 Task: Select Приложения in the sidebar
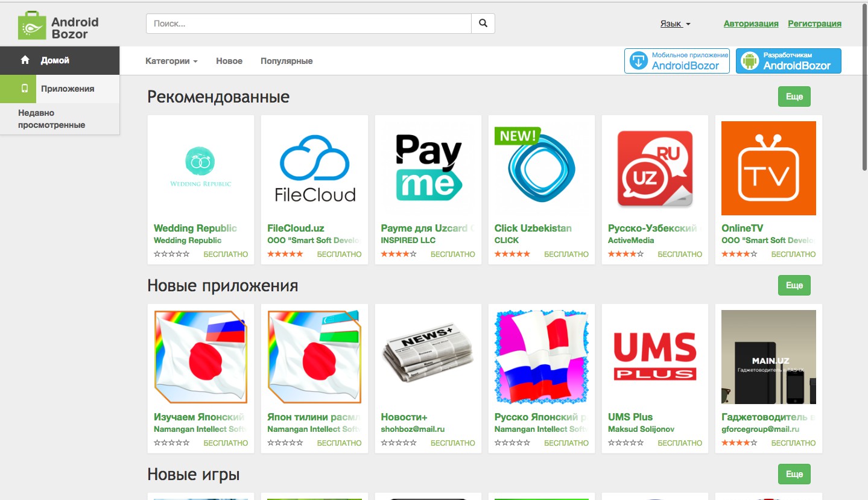point(60,89)
